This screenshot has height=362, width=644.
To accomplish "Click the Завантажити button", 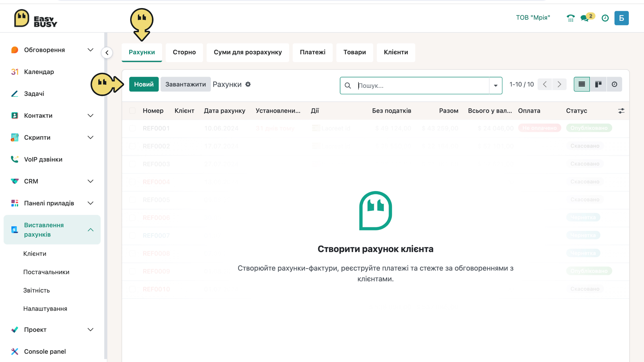I will pyautogui.click(x=185, y=84).
